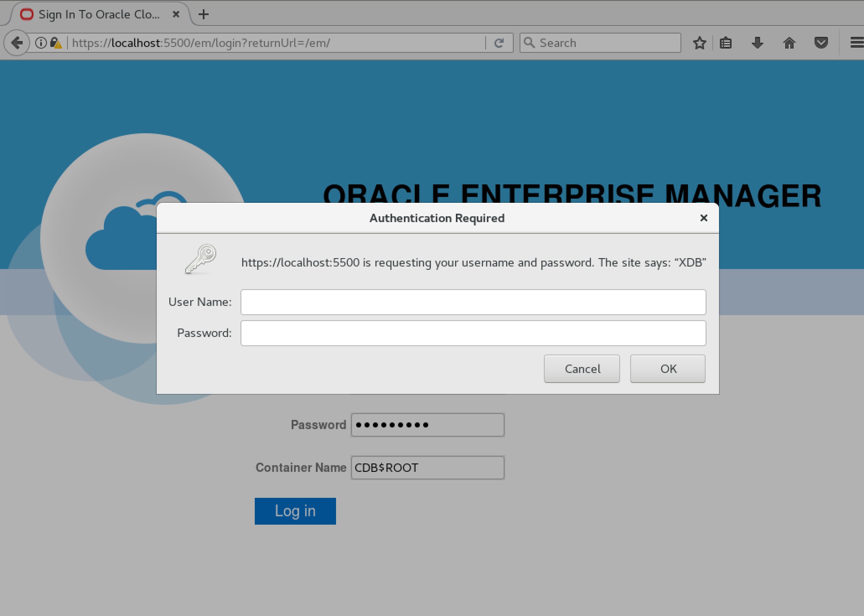Open the Pocket save icon
This screenshot has height=616, width=864.
coord(821,43)
